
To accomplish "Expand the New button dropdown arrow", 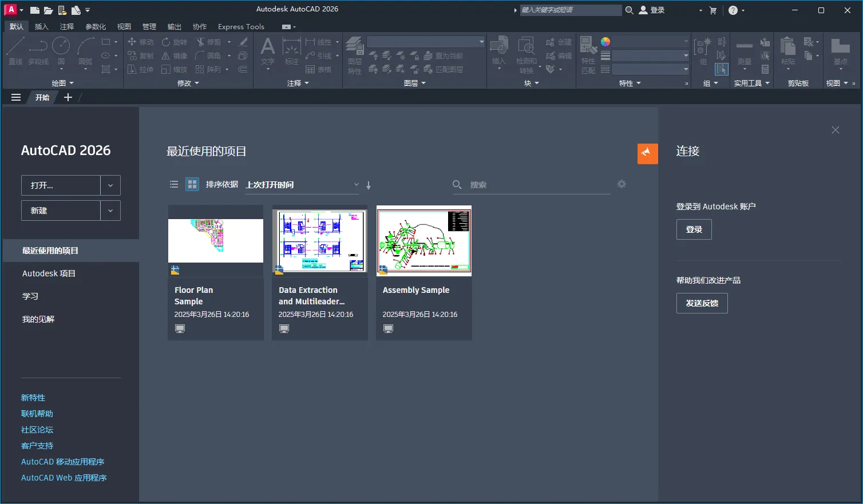I will 110,211.
